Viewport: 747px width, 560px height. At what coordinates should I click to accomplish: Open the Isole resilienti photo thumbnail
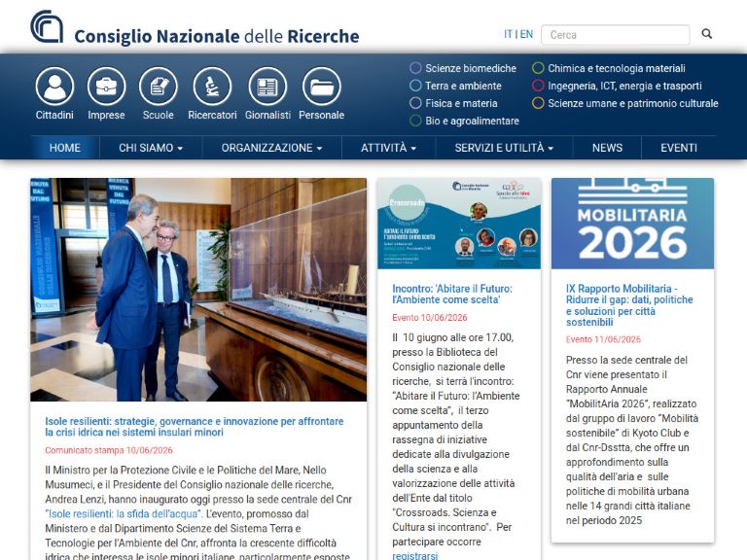[198, 290]
